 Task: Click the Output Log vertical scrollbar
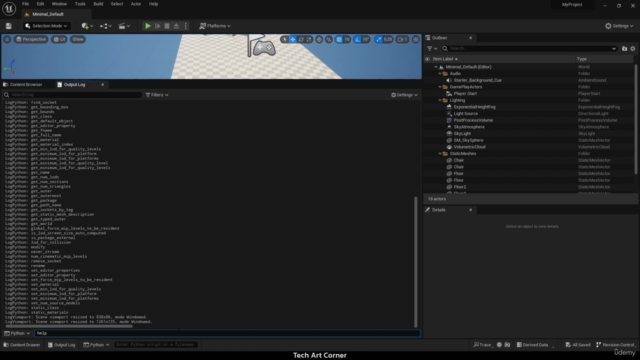point(416,261)
